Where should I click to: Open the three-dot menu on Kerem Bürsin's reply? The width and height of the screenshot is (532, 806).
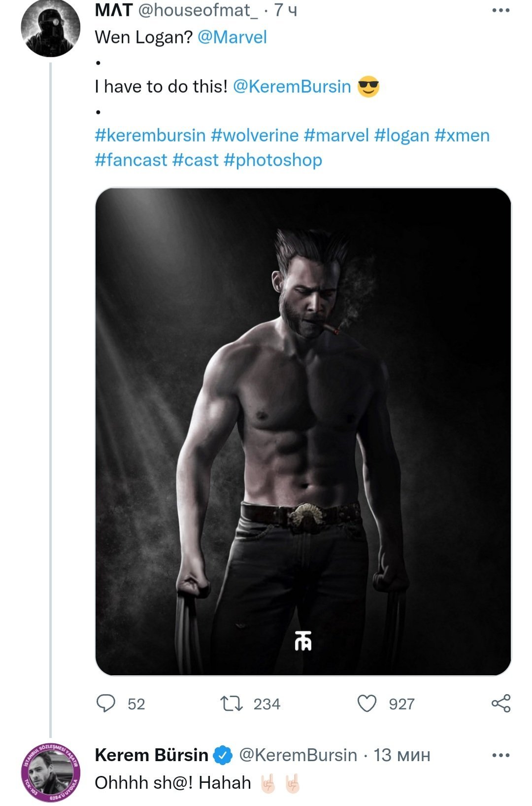(500, 755)
